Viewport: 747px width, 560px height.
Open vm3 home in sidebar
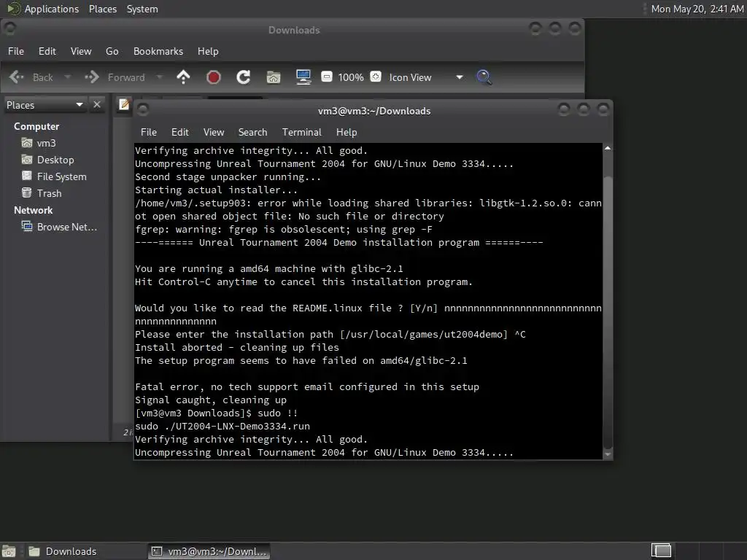tap(46, 143)
